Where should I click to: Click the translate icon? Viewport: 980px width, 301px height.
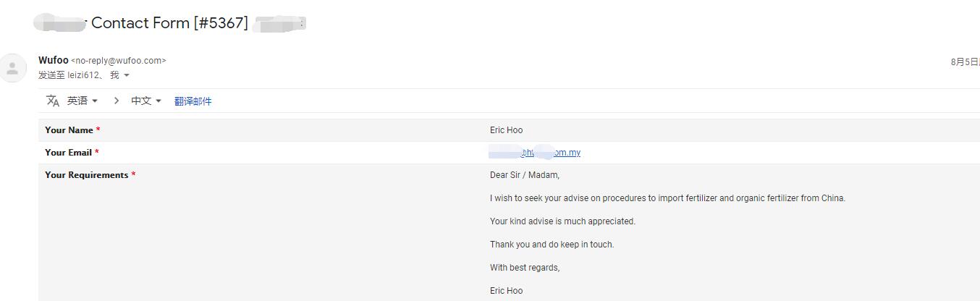click(x=53, y=101)
